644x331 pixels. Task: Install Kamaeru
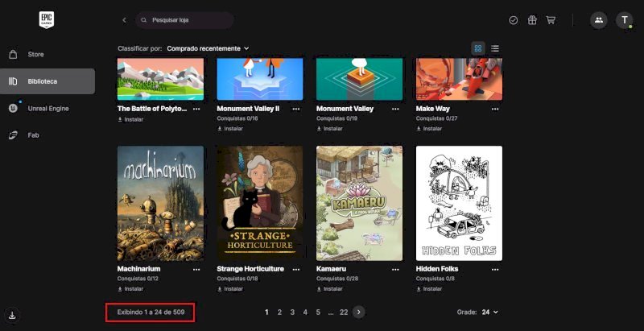tap(329, 288)
